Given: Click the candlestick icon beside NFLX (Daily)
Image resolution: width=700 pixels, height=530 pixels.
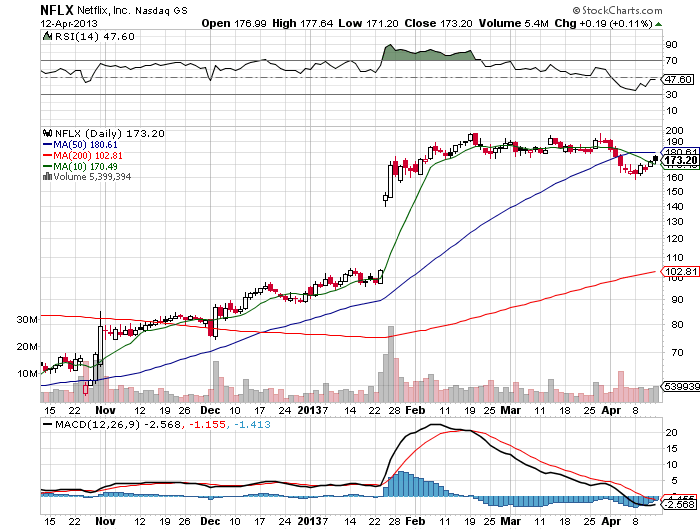Looking at the screenshot, I should (x=47, y=133).
